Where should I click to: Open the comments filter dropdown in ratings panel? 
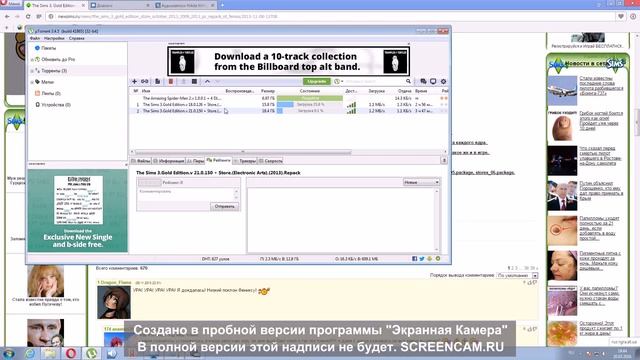pyautogui.click(x=421, y=182)
